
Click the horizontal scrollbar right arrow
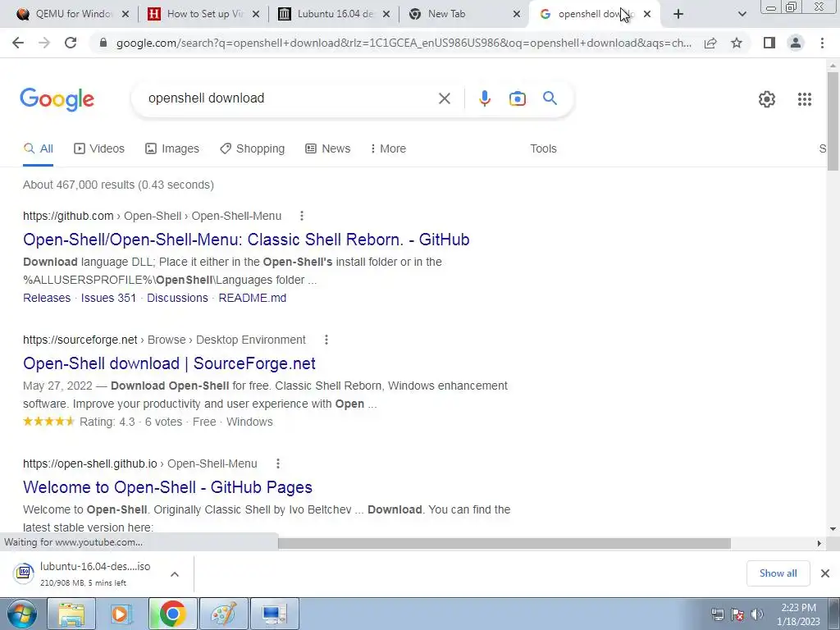[x=819, y=543]
